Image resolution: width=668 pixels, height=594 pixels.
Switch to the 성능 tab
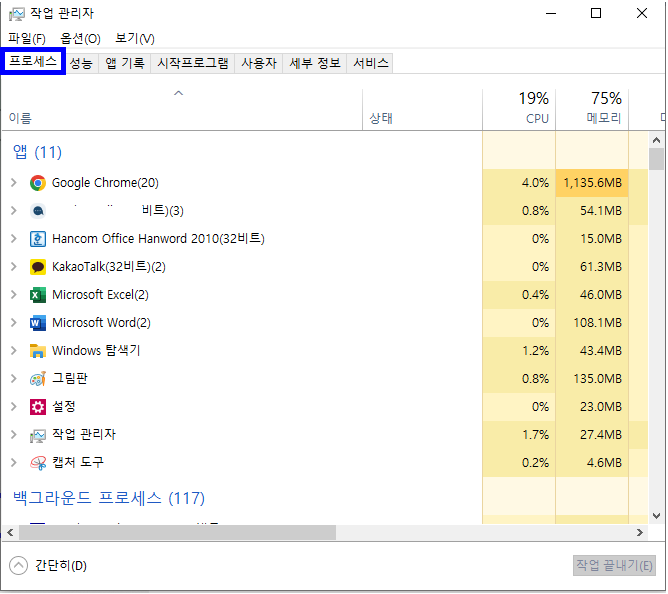pos(81,63)
